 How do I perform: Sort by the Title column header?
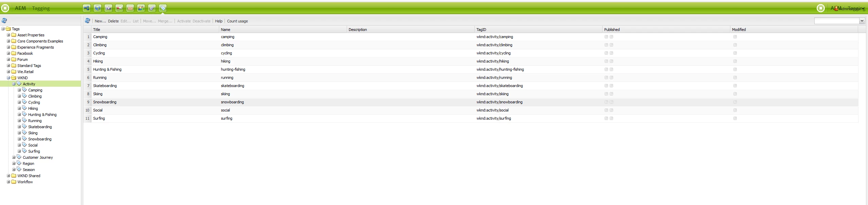(x=155, y=30)
